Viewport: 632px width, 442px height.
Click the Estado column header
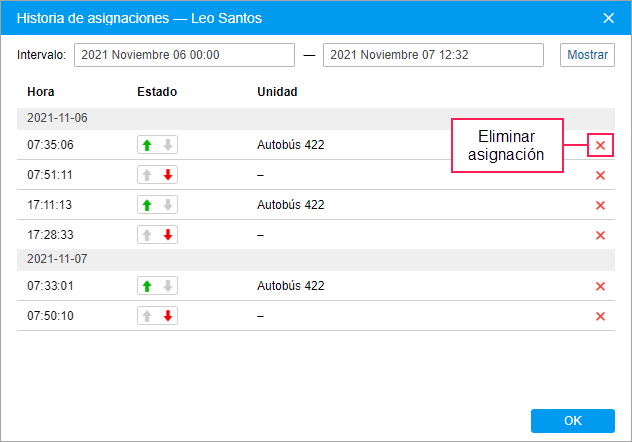pyautogui.click(x=157, y=92)
